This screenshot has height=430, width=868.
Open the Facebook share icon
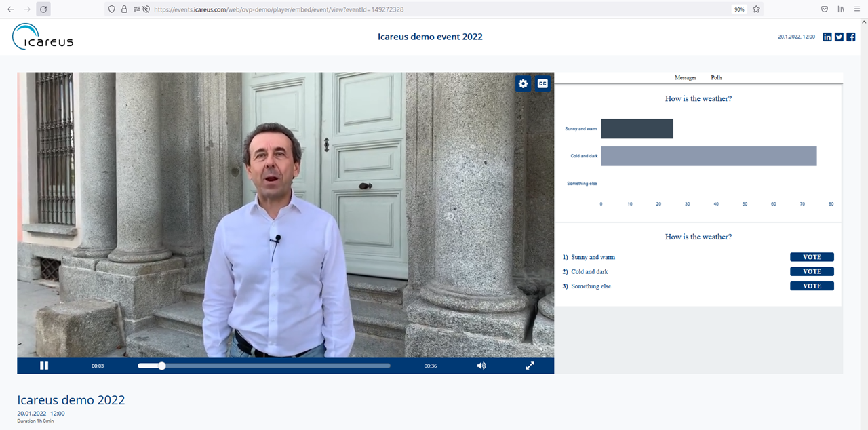coord(850,37)
